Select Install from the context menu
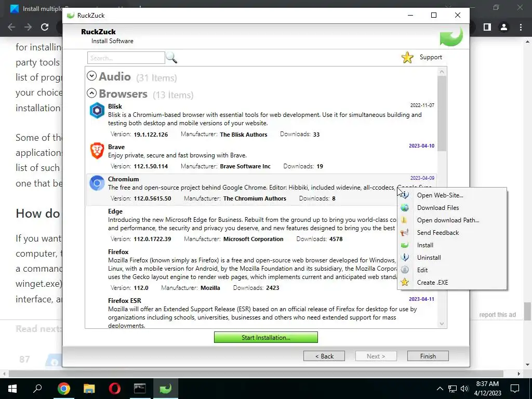Image resolution: width=532 pixels, height=399 pixels. point(425,245)
